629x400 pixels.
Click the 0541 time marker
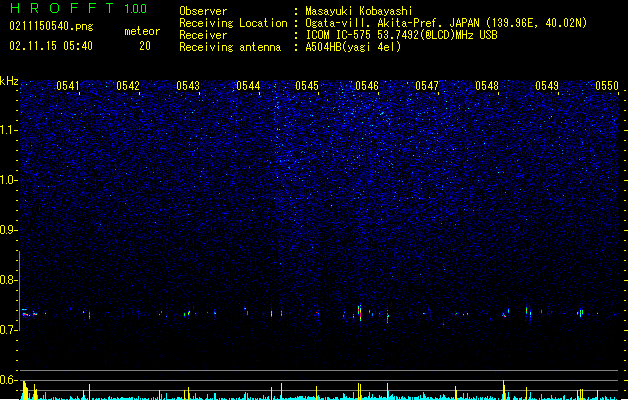point(68,85)
